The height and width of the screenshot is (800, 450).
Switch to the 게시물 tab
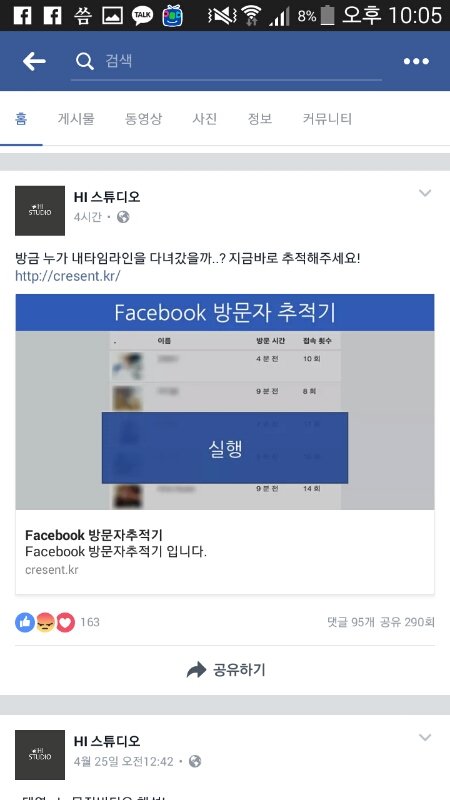76,119
